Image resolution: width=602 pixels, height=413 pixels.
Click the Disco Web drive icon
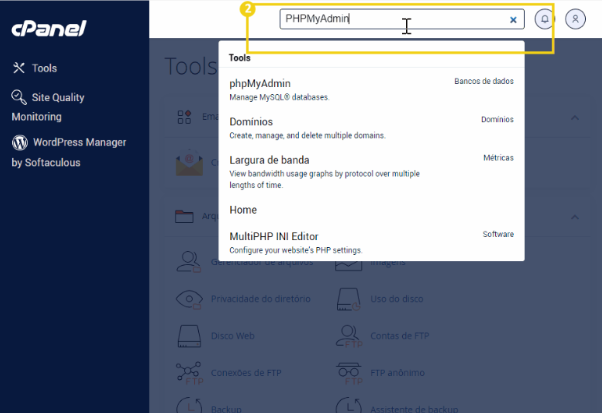point(189,336)
